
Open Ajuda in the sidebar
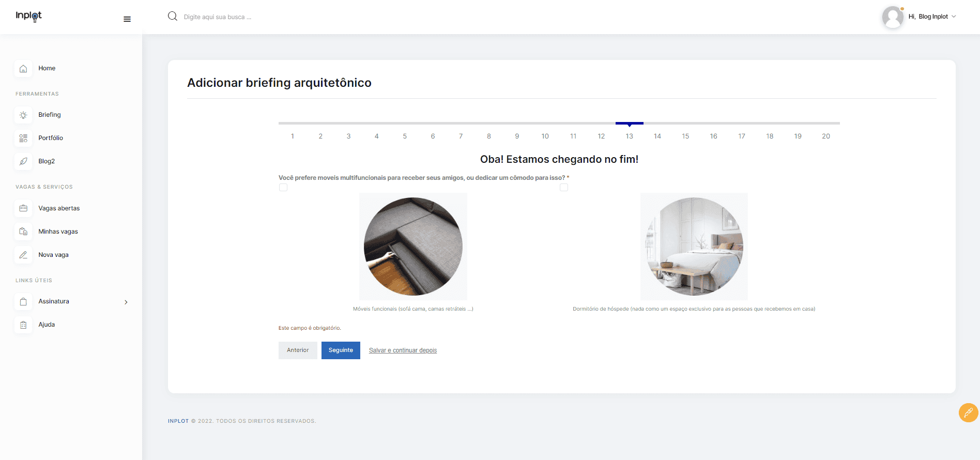point(47,325)
